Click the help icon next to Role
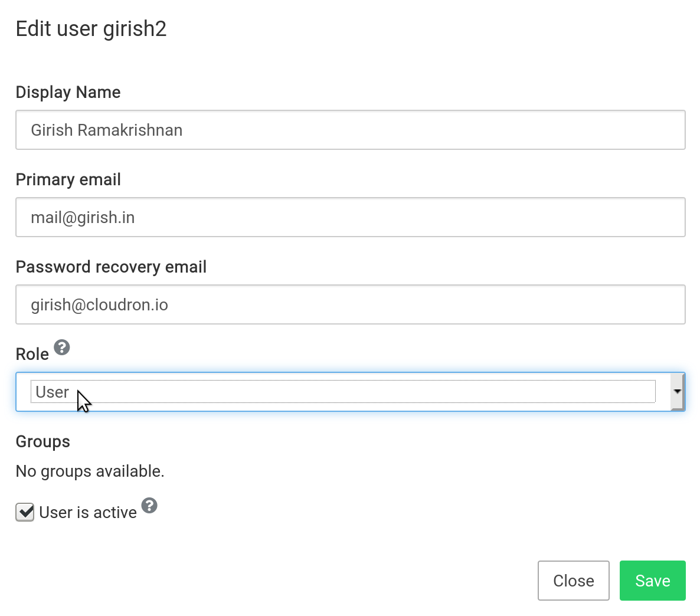Screen dimensions: 700x616 pos(62,348)
